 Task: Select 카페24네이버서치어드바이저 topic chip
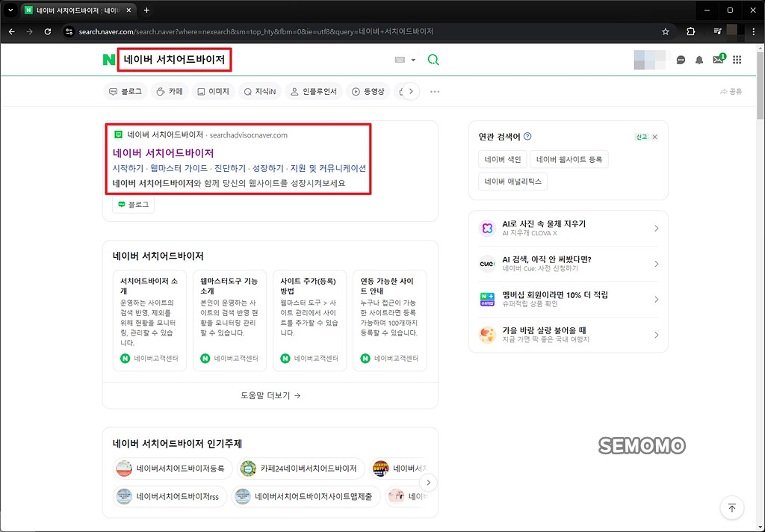click(x=300, y=468)
